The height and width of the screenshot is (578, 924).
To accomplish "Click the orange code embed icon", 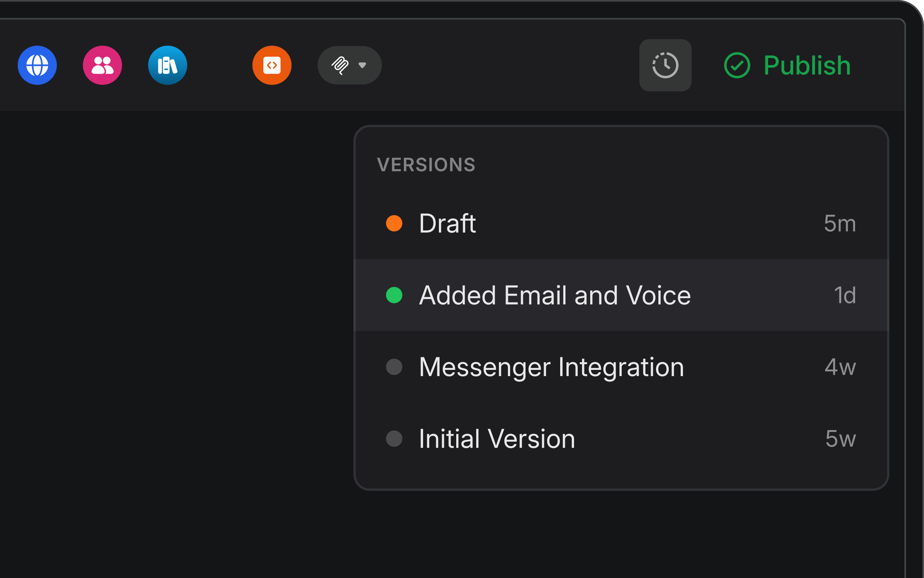I will point(271,65).
